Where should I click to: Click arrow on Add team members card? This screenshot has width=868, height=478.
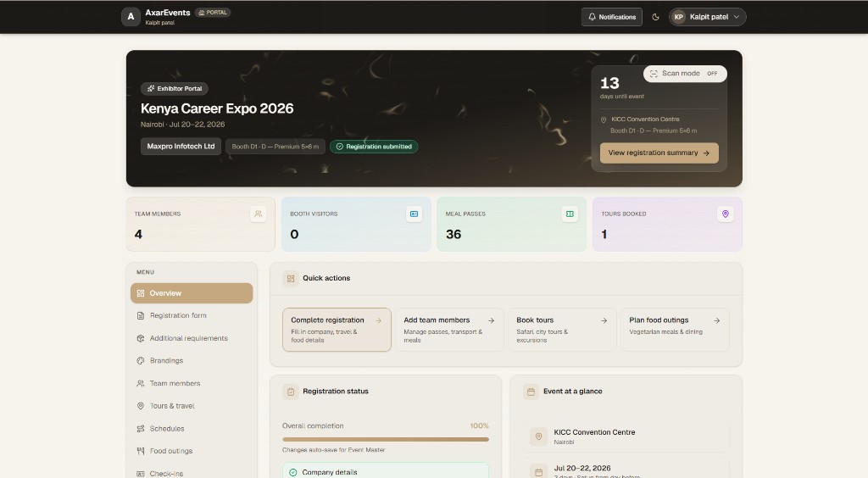(491, 320)
